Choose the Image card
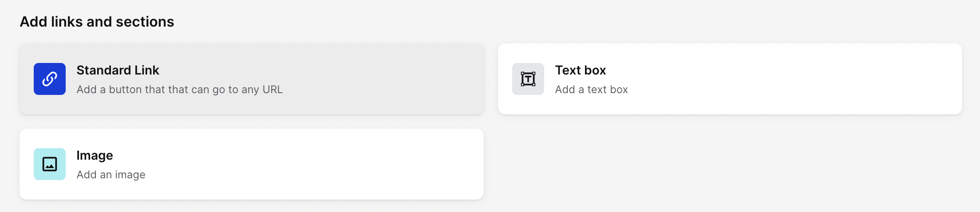The width and height of the screenshot is (980, 212). point(252,164)
